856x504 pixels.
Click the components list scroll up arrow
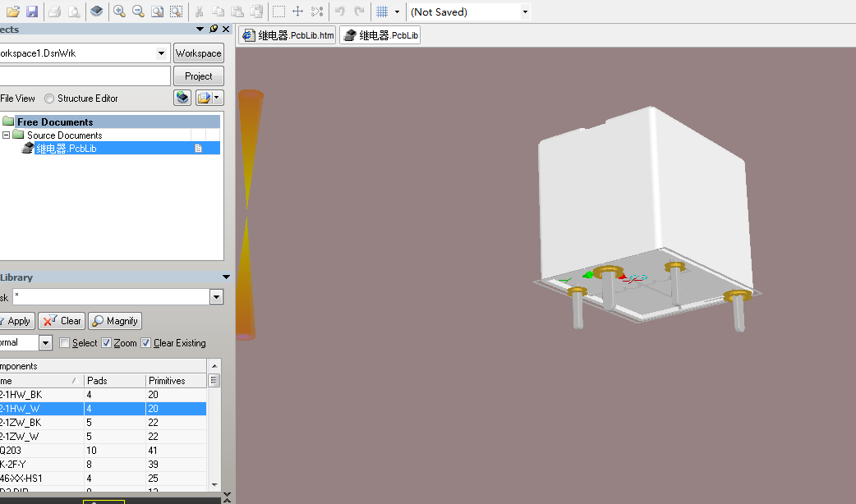click(214, 366)
